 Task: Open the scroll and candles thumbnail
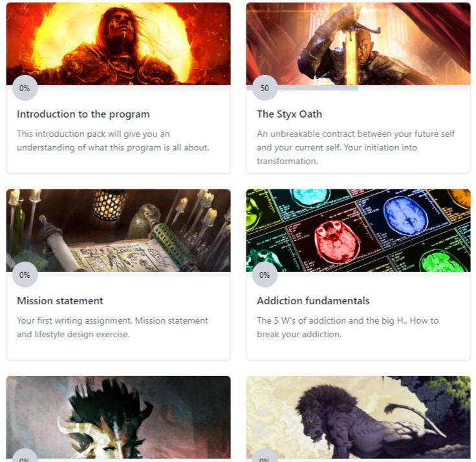(x=118, y=230)
